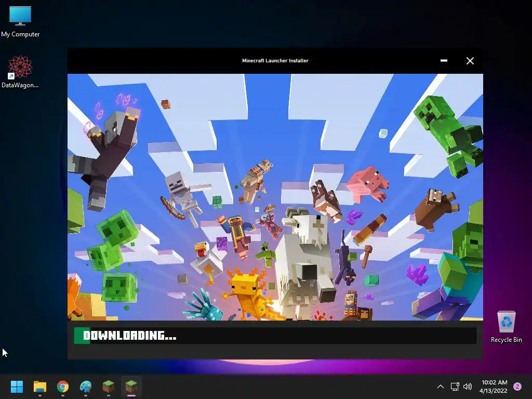
Task: Close the Minecraft Launcher Installer window
Action: (x=470, y=61)
